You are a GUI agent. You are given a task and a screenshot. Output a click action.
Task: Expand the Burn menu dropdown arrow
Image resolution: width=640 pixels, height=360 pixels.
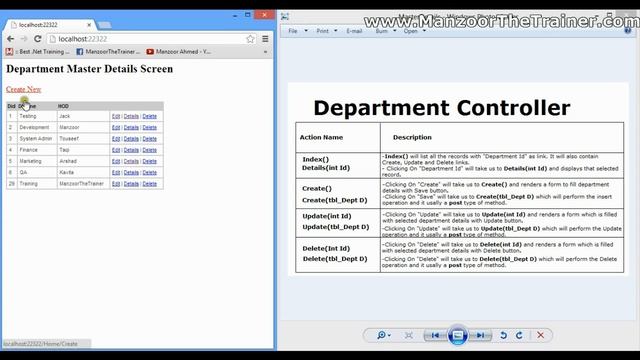(395, 31)
